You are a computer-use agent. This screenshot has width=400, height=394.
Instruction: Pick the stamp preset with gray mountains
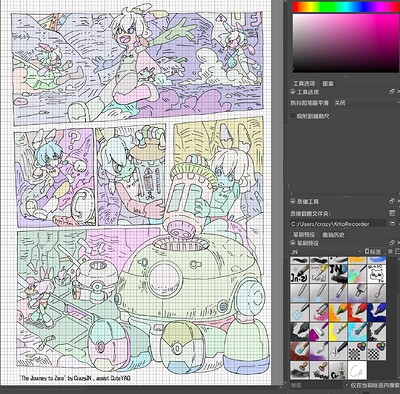[x=299, y=370]
